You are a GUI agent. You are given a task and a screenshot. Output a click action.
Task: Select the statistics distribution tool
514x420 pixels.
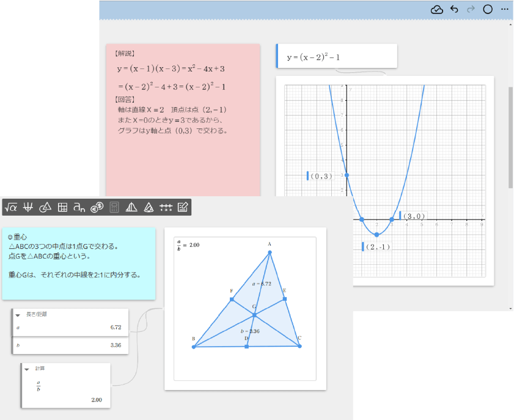click(x=131, y=207)
